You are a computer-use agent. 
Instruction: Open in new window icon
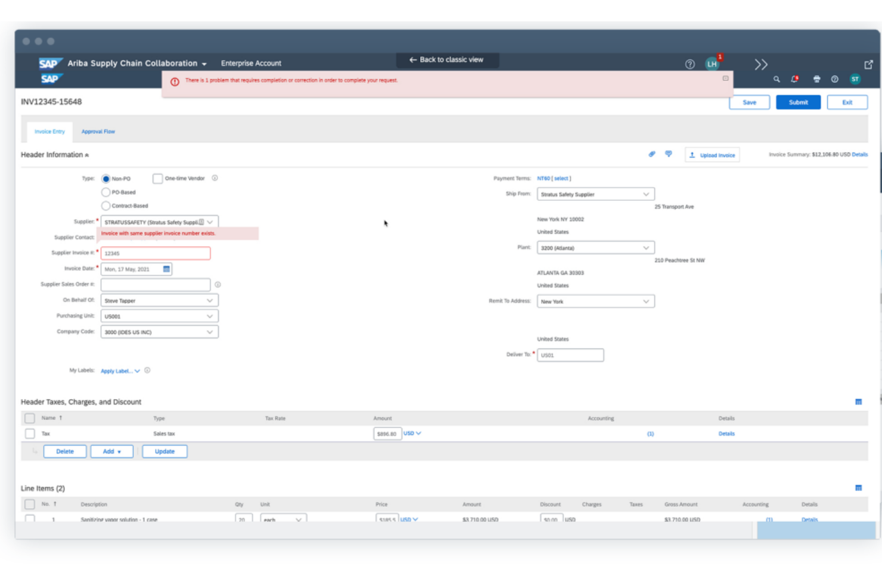click(x=868, y=64)
